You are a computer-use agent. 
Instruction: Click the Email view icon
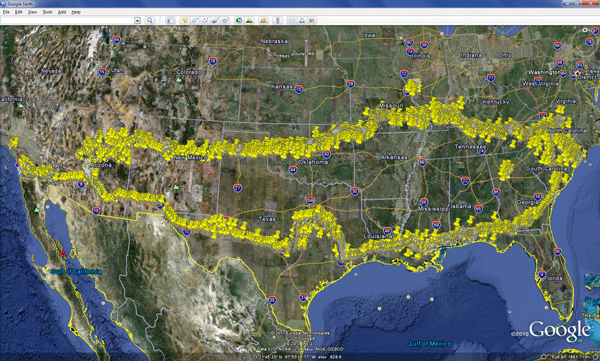tap(292, 20)
